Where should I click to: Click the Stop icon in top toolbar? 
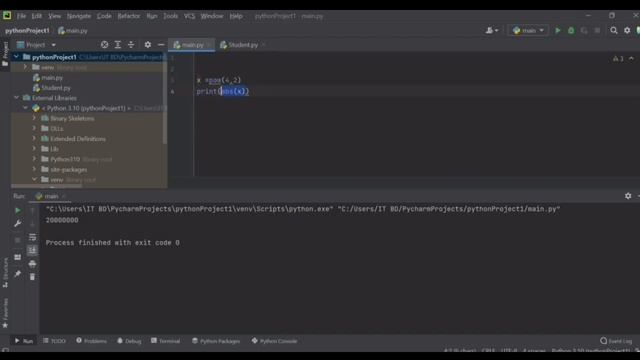tap(598, 31)
